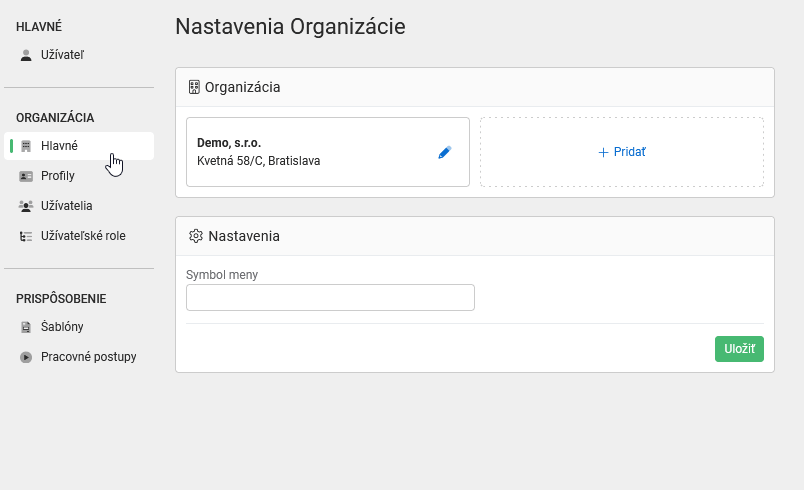Save settings with the Uložiť button
Image resolution: width=804 pixels, height=490 pixels.
739,349
